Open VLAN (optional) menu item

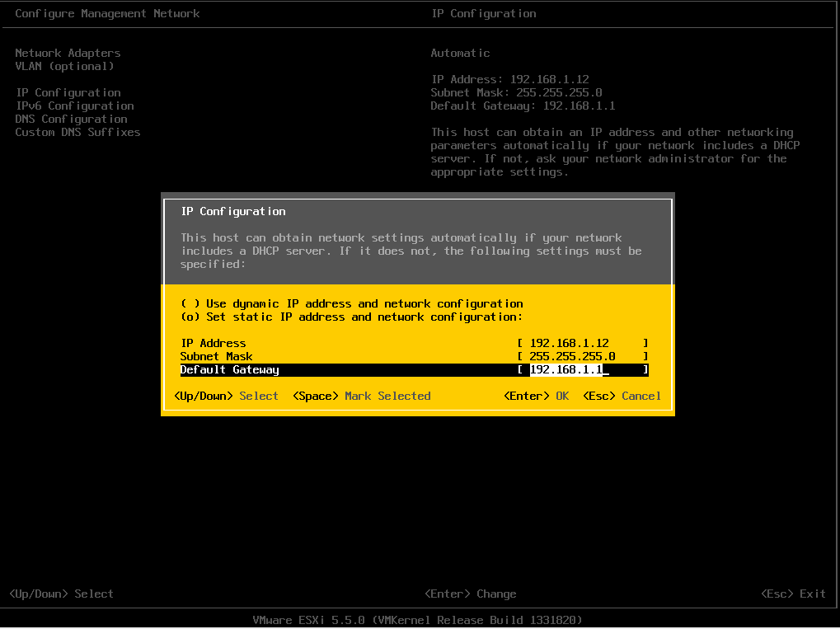[x=64, y=66]
